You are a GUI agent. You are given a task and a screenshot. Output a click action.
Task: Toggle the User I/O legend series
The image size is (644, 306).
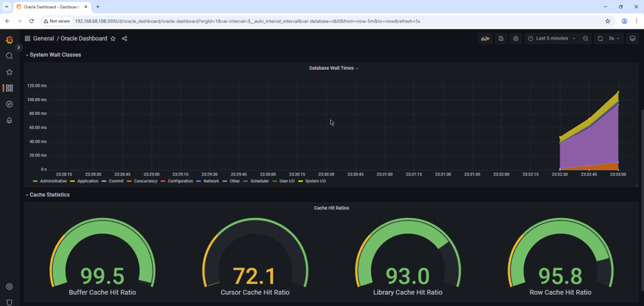[286, 181]
